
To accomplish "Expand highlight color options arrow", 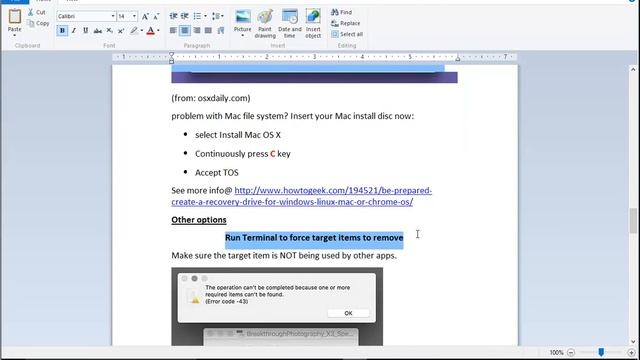I will point(142,31).
